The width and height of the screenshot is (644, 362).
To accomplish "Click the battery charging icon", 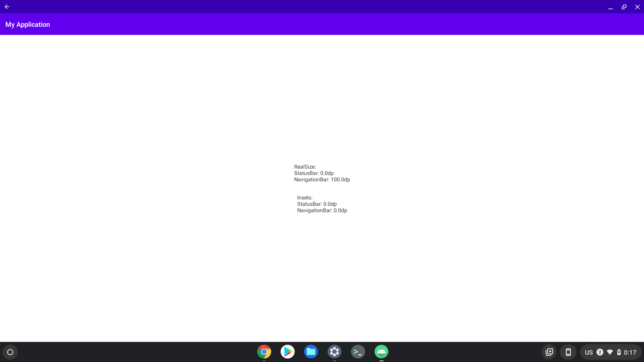I will click(619, 352).
